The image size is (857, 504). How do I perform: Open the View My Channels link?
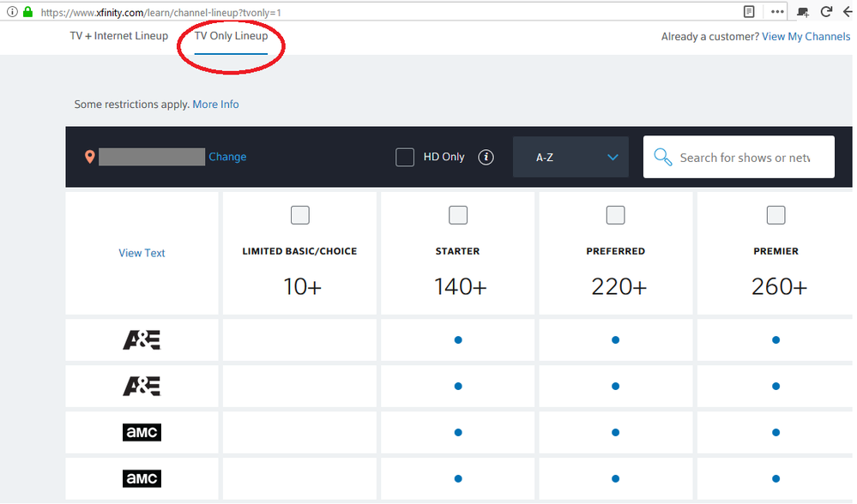coord(806,37)
